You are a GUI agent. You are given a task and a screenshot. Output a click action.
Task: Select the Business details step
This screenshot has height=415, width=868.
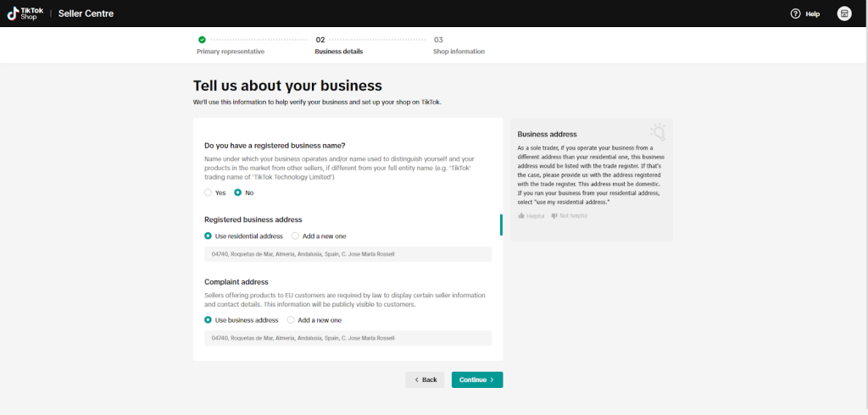[338, 52]
